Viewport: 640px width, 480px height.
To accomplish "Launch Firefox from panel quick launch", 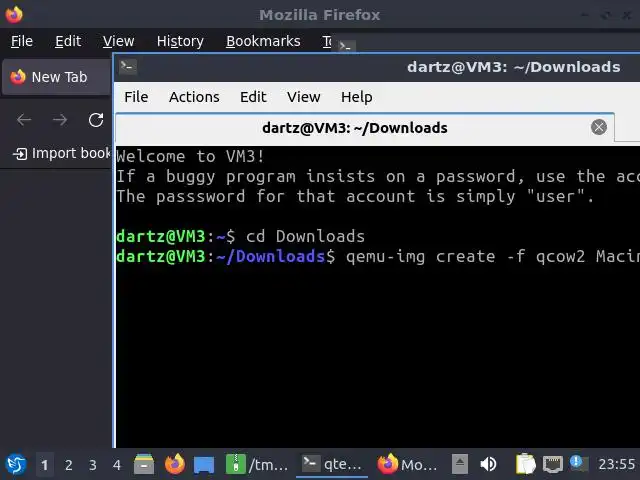I will [175, 464].
